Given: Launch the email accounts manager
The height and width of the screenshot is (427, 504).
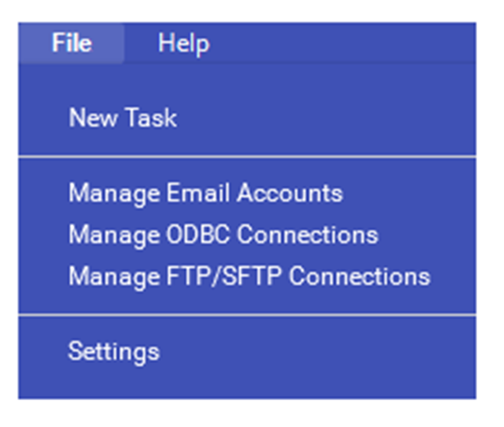Looking at the screenshot, I should click(206, 193).
